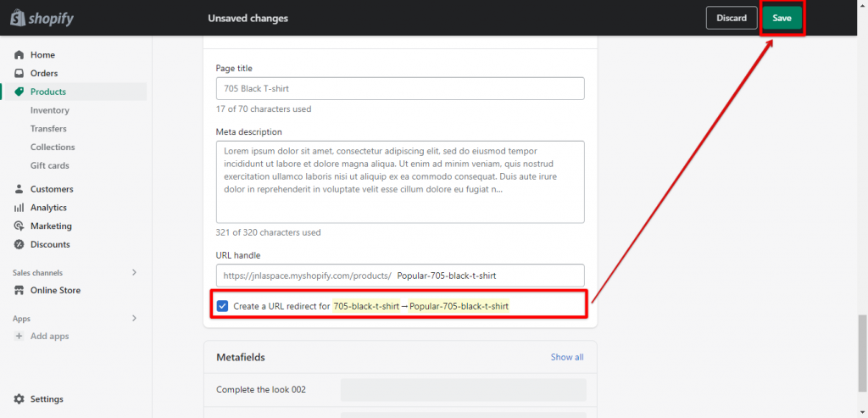868x418 pixels.
Task: Click the Shopify logo in header
Action: tap(40, 18)
